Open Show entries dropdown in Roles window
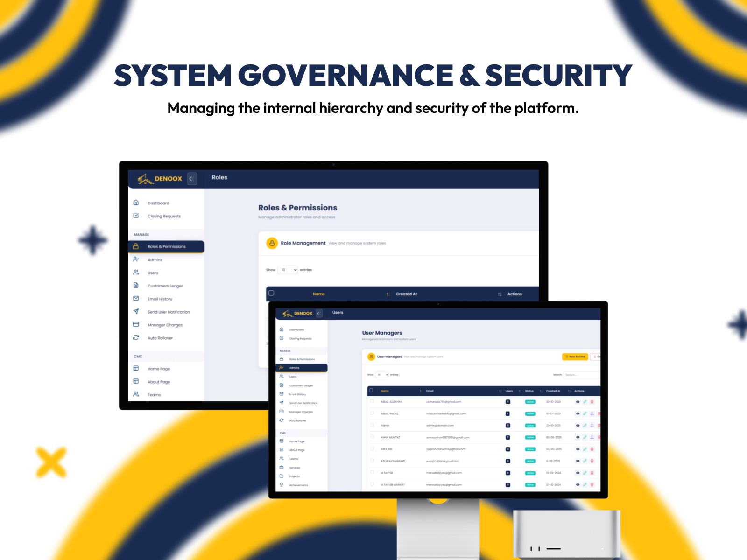Viewport: 747px width, 560px height. coord(288,270)
